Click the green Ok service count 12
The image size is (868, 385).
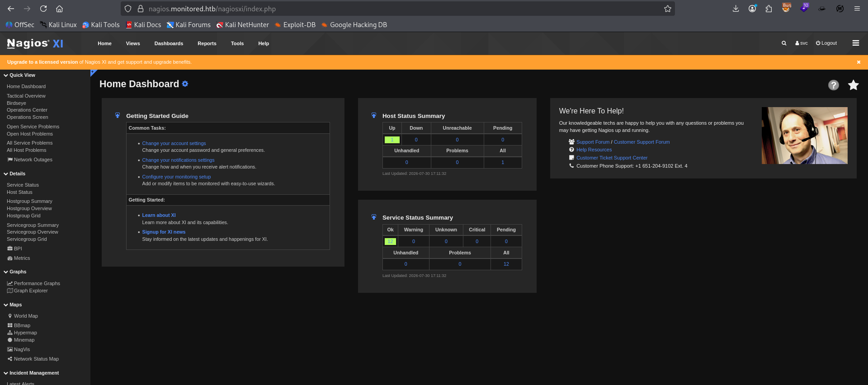point(390,241)
